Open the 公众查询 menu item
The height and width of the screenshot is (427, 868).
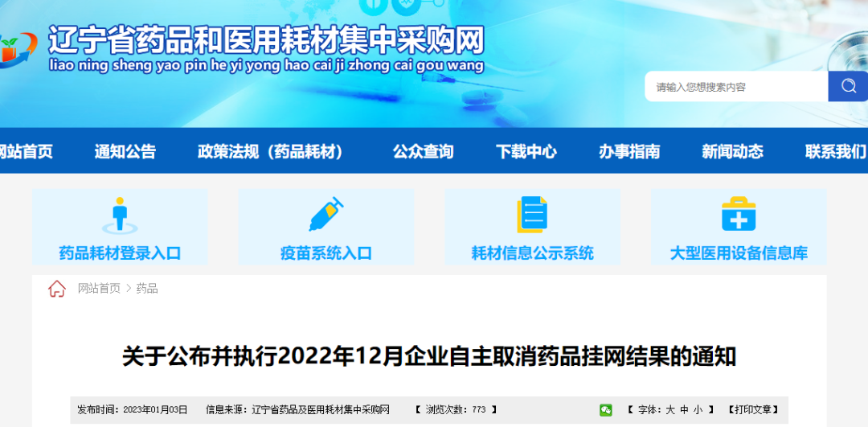[423, 151]
